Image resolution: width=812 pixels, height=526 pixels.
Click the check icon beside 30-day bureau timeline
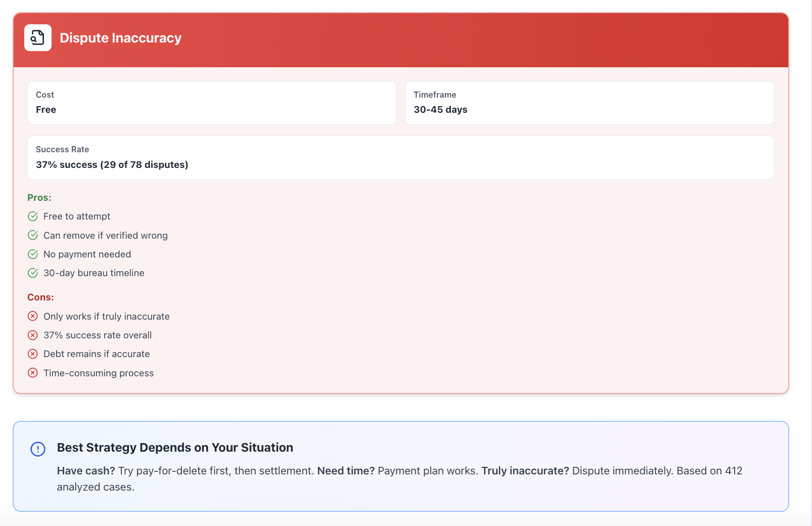tap(33, 273)
